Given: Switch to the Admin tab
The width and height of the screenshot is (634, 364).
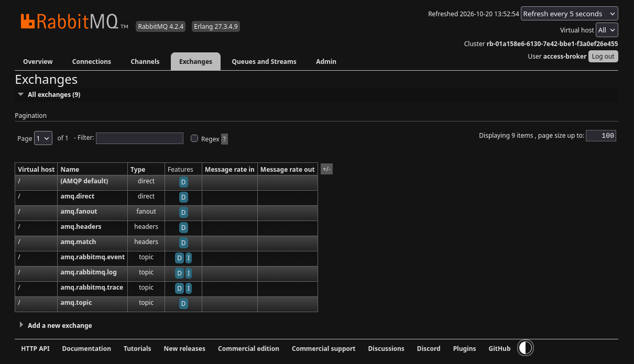Looking at the screenshot, I should coord(326,61).
